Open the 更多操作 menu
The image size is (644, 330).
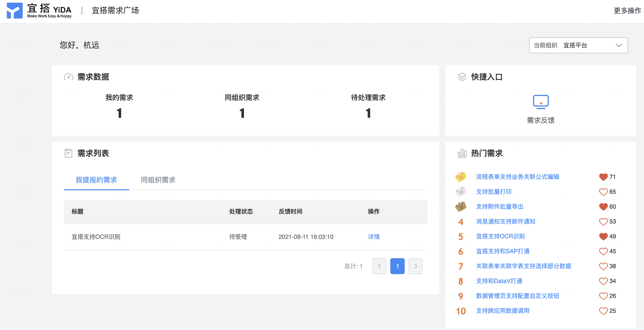[x=627, y=11]
